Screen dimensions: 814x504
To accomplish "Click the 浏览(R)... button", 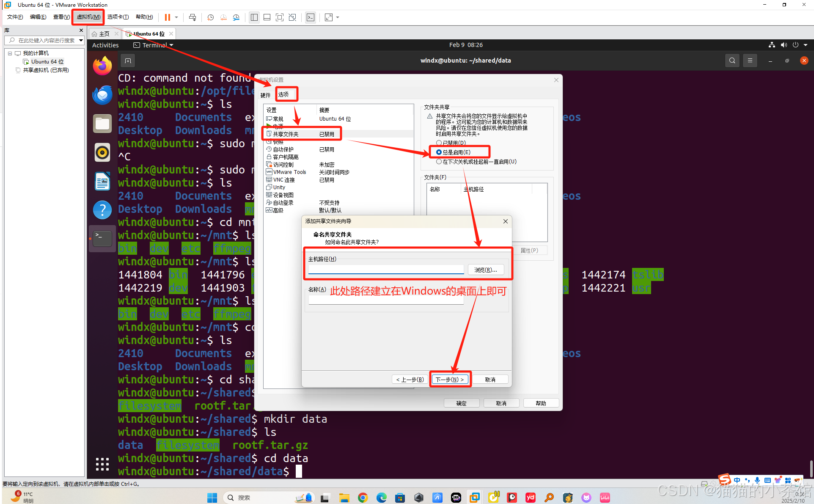I will (x=485, y=270).
